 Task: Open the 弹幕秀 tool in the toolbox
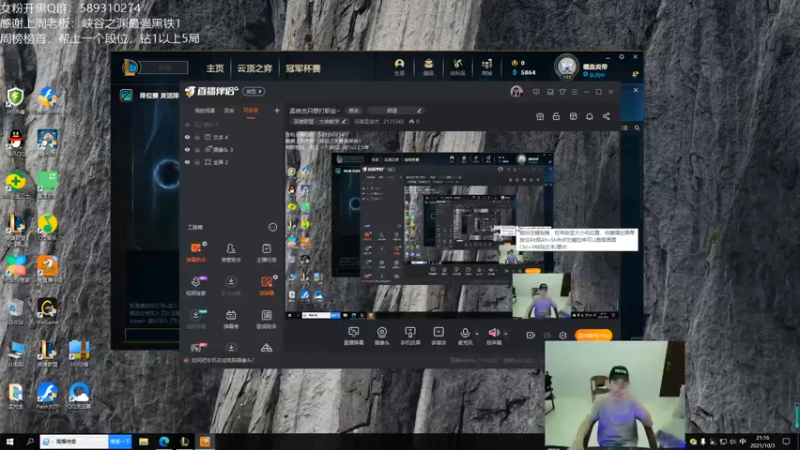tap(231, 319)
